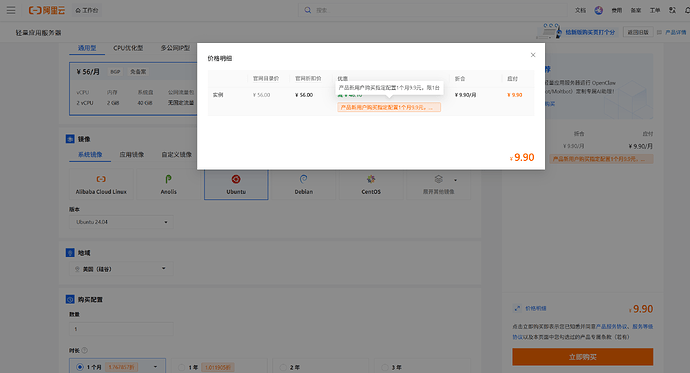Select the 1年 duration radio

coord(181,367)
